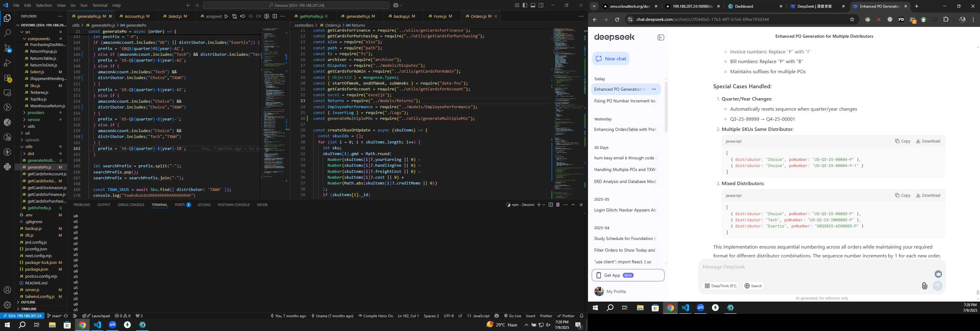Open Chrome Extensions puzzle icon
The image size is (980, 331).
946,19
